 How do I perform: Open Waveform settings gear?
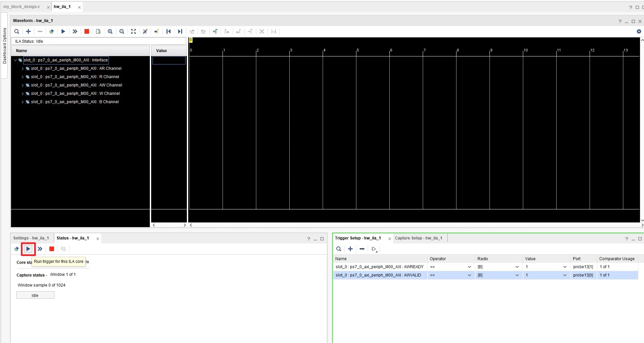[639, 31]
